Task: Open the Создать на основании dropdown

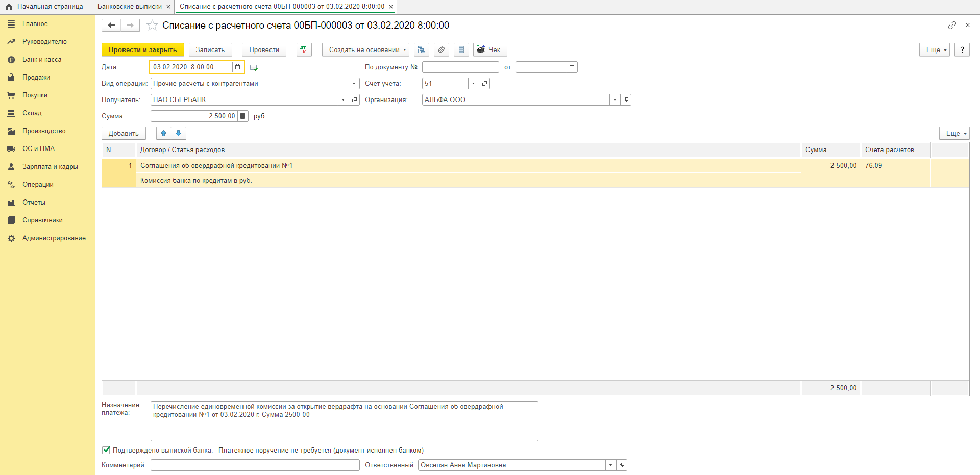Action: point(365,49)
